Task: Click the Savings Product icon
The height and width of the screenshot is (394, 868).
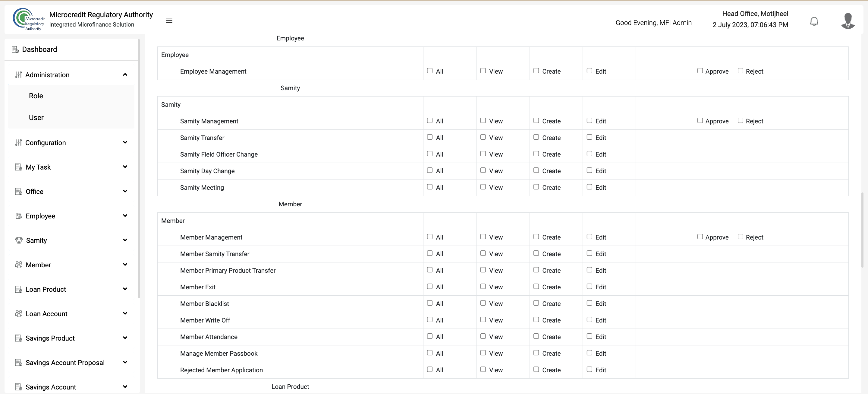Action: tap(19, 338)
